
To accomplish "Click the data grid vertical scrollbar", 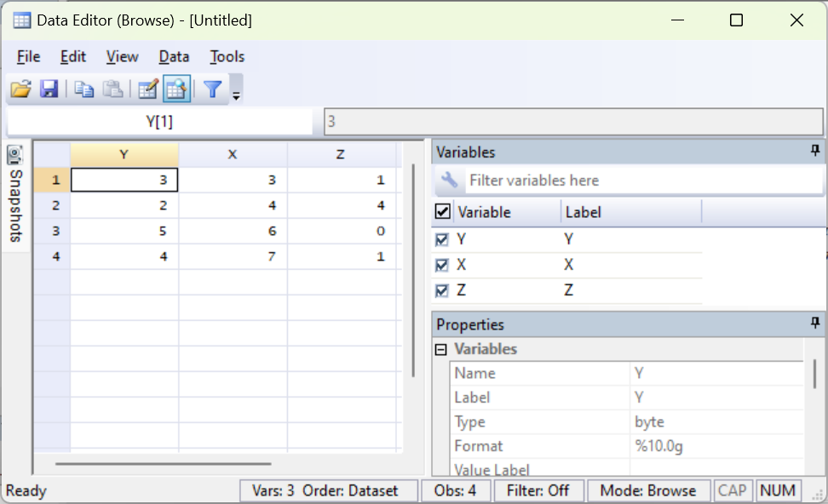I will coord(413,270).
